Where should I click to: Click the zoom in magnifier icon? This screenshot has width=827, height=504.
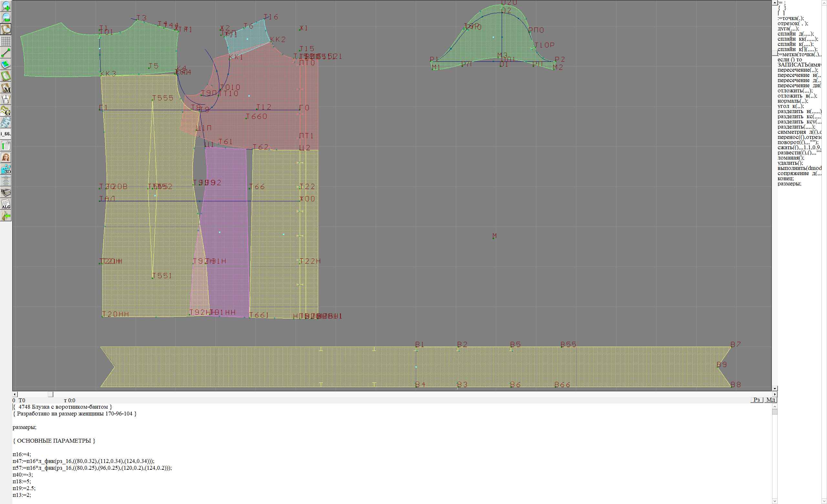click(x=6, y=6)
